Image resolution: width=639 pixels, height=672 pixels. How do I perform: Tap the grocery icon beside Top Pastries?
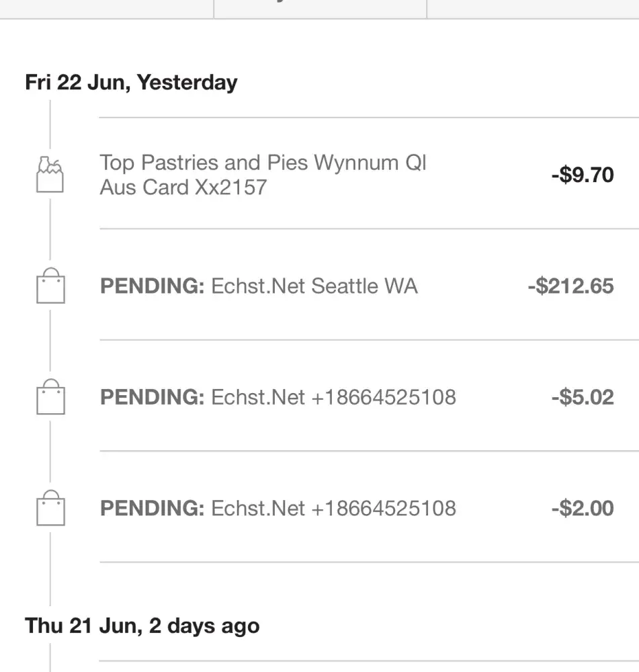click(x=50, y=175)
